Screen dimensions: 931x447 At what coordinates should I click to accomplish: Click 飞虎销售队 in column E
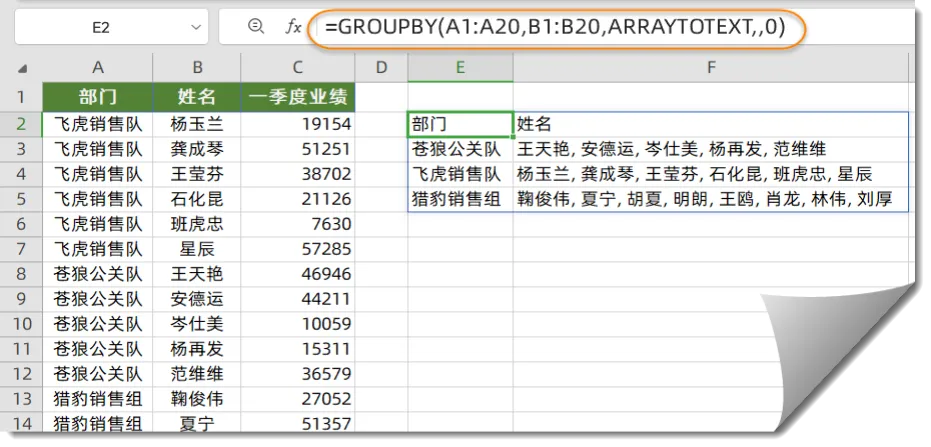click(x=461, y=174)
